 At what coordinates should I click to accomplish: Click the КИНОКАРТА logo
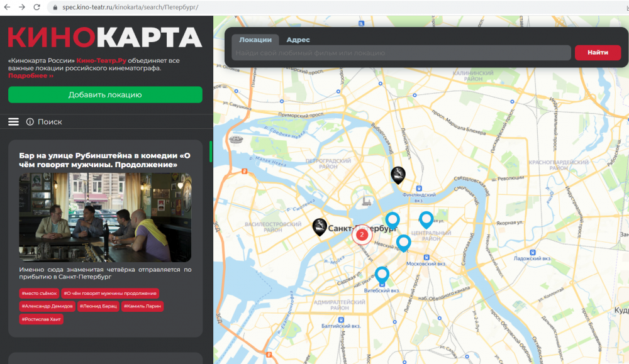coord(105,38)
